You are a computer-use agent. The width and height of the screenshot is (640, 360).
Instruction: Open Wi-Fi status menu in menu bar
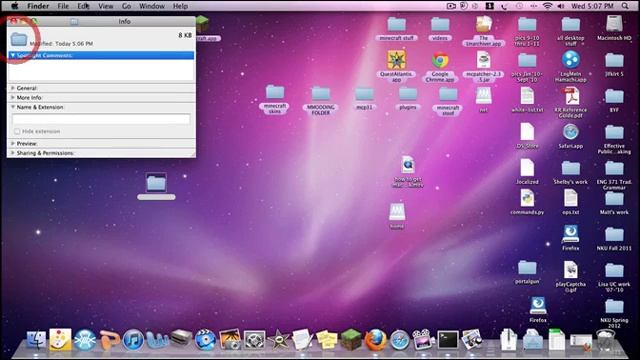click(547, 6)
